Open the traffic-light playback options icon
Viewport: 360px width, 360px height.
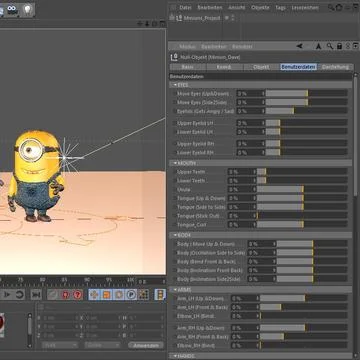(160, 294)
